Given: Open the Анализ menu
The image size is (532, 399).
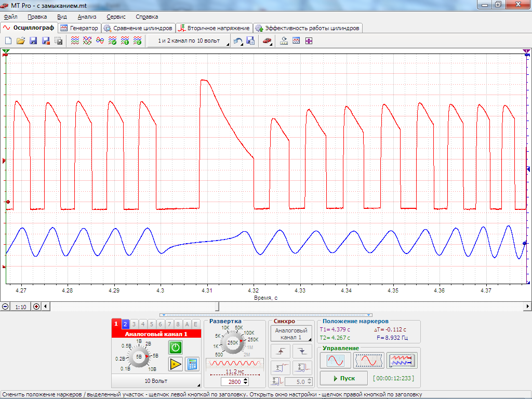Looking at the screenshot, I should pyautogui.click(x=87, y=17).
